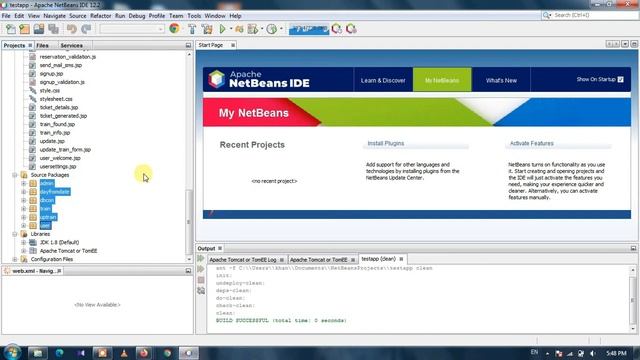The width and height of the screenshot is (640, 360).
Task: Open the Tools menu
Action: 194,16
